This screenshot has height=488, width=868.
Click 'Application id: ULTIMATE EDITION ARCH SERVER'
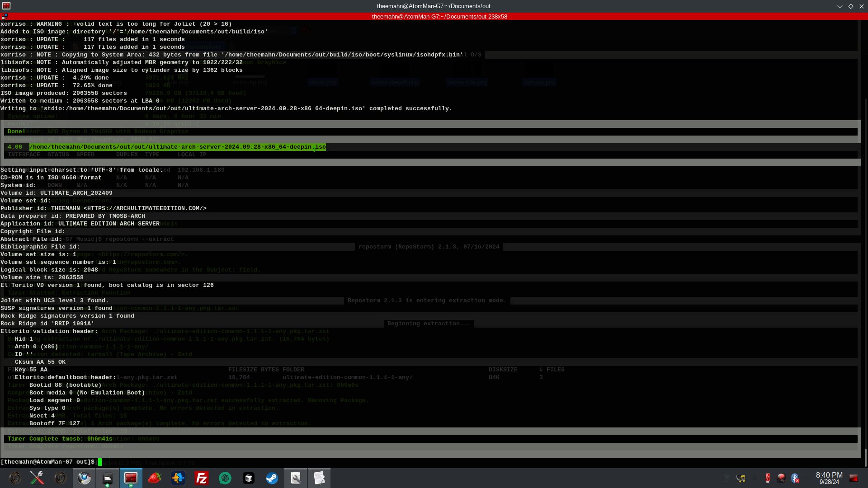80,224
